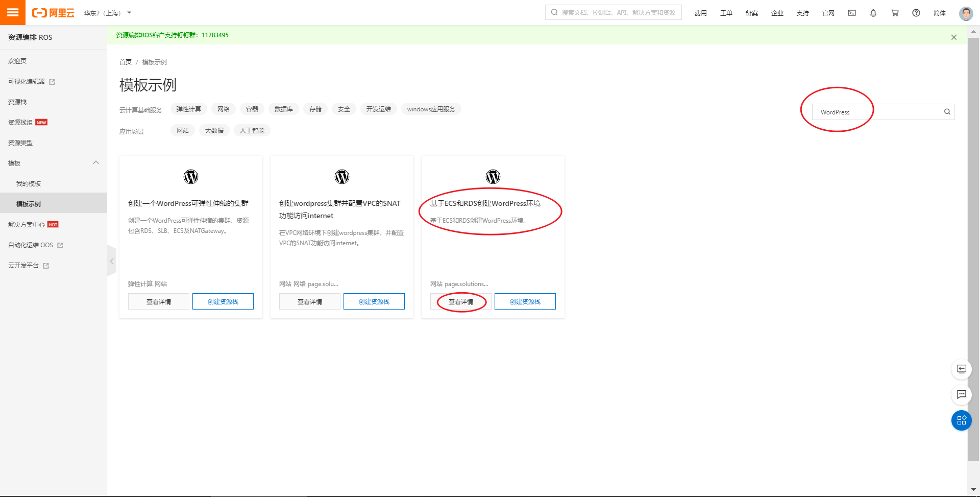The image size is (980, 497).
Task: Filter by 开发运维 tag
Action: tap(379, 109)
